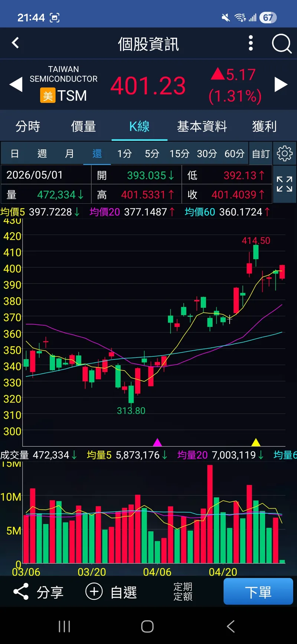Screen dimensions: 297x644
Task: Select 30分 interval
Action: [x=207, y=153]
